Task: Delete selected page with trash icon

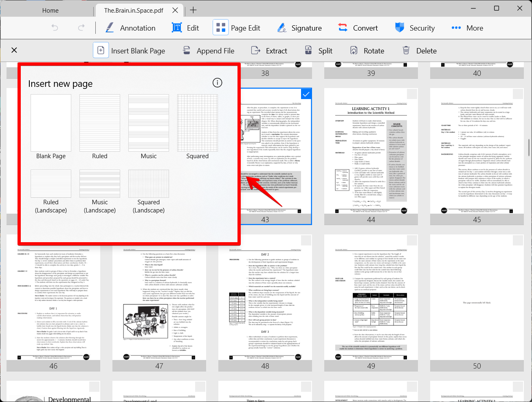Action: click(406, 51)
